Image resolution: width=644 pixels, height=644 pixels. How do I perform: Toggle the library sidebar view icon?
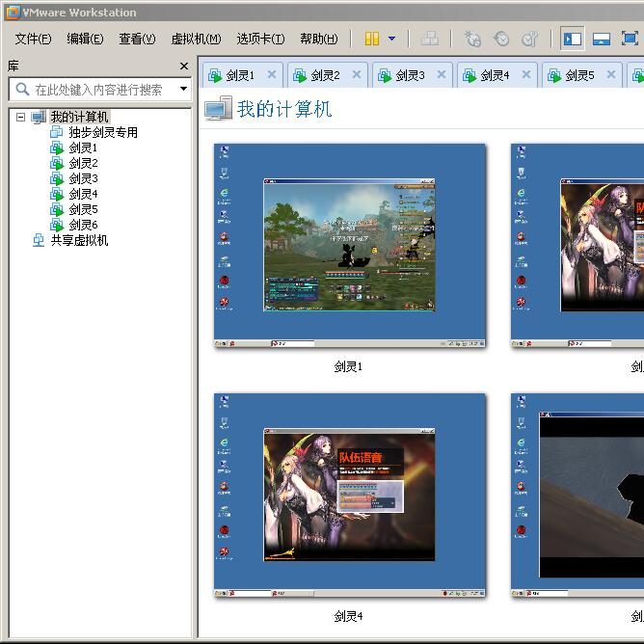pyautogui.click(x=573, y=39)
